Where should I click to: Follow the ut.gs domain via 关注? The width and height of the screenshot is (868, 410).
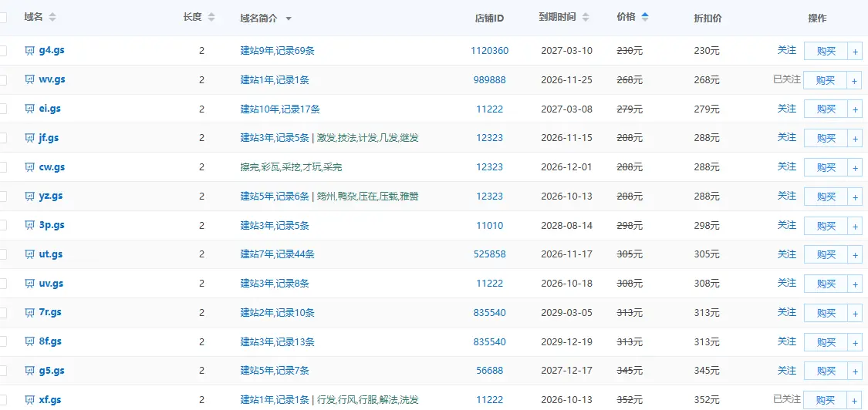pyautogui.click(x=787, y=254)
